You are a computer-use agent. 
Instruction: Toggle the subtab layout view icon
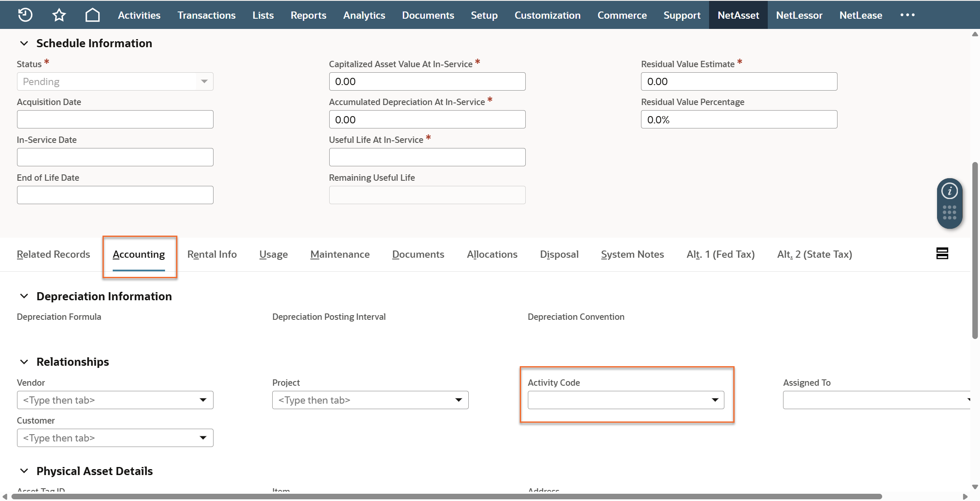942,253
